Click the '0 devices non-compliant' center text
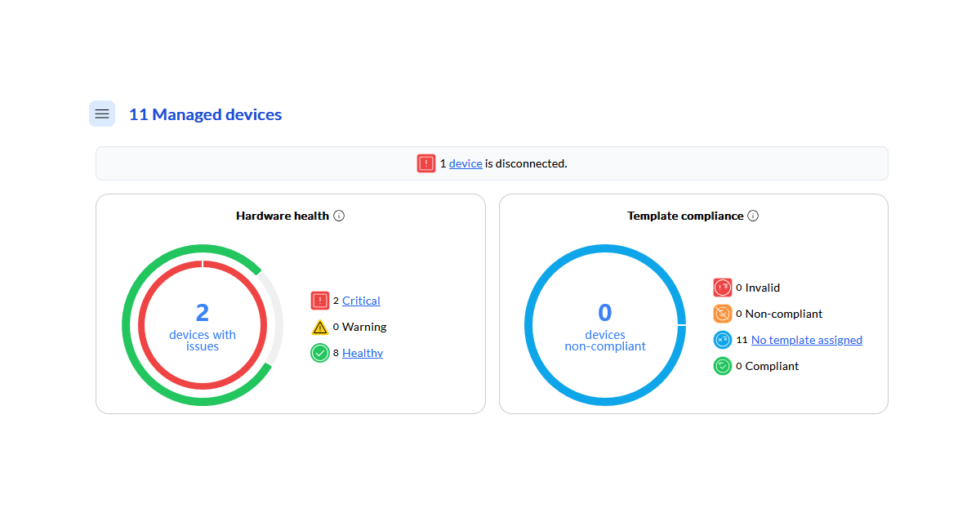Viewport: 980px width, 513px height. click(605, 326)
